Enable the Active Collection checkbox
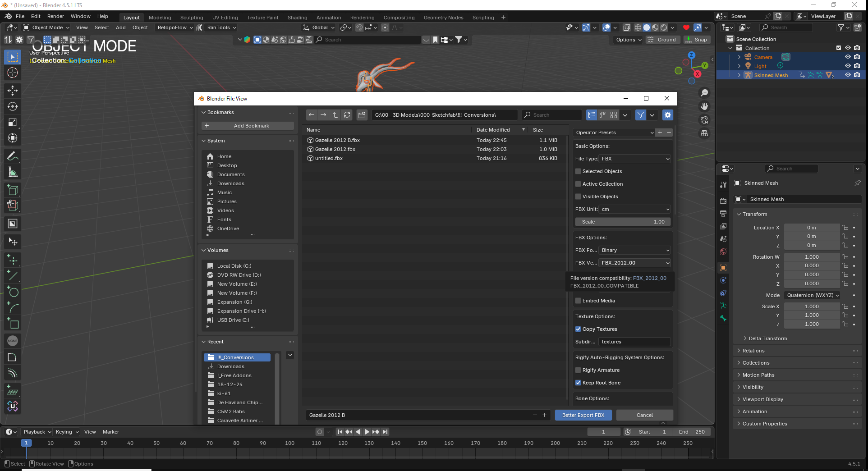This screenshot has height=471, width=868. click(x=578, y=184)
